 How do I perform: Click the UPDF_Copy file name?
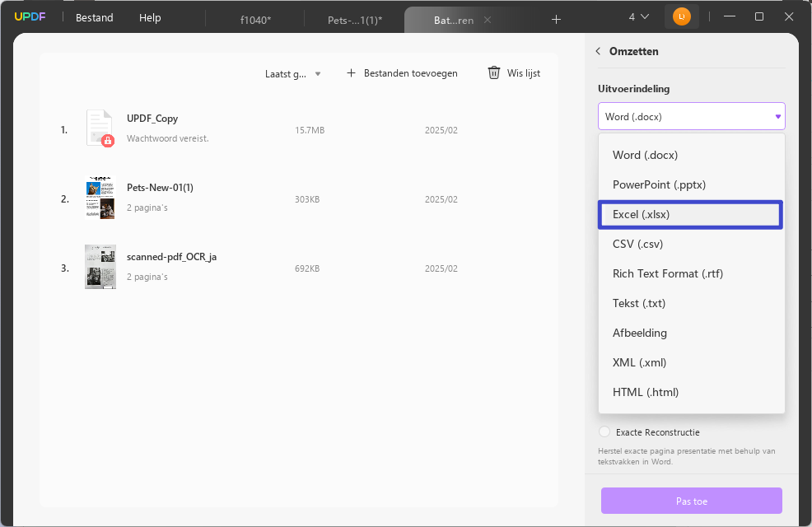(x=152, y=119)
